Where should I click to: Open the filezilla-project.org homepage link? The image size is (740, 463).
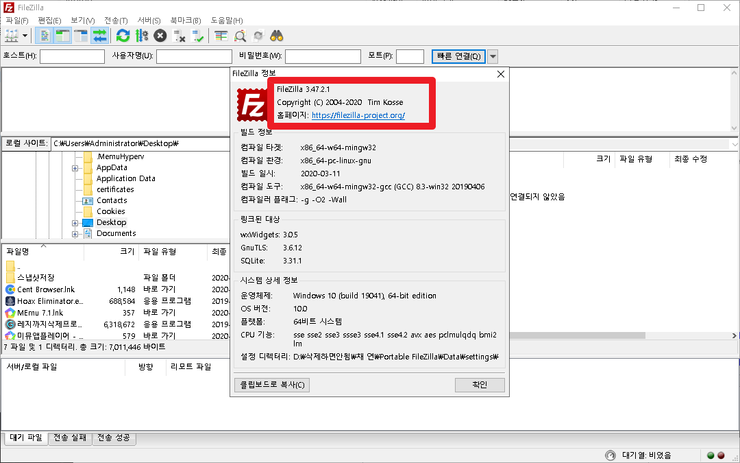click(358, 115)
